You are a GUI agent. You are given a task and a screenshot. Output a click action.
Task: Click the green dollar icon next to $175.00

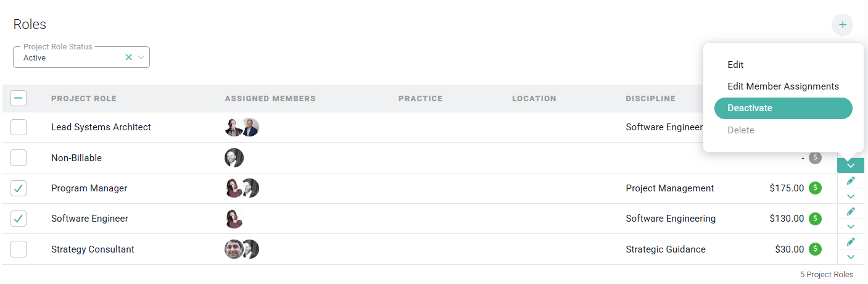tap(816, 188)
